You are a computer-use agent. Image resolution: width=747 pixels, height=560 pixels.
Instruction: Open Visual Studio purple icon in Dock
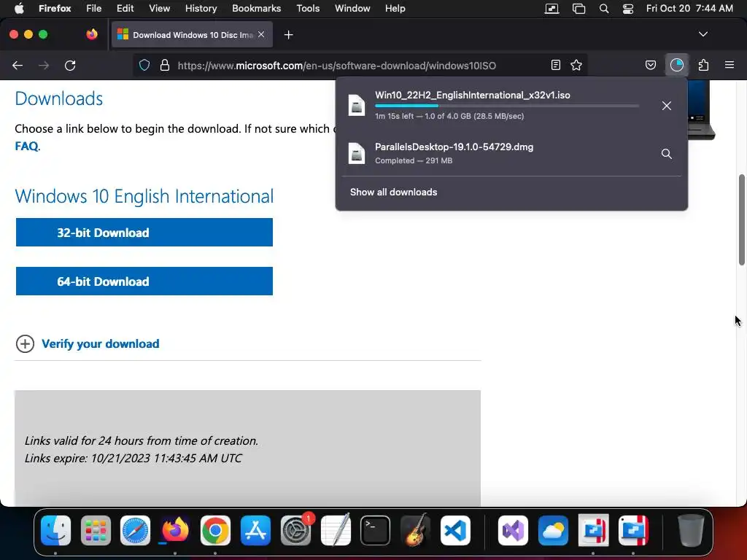[513, 530]
